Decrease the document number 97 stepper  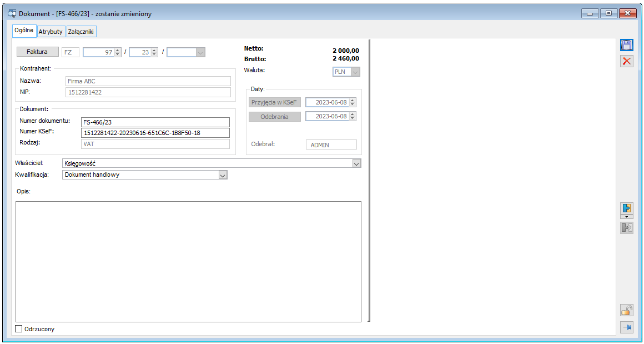(118, 54)
